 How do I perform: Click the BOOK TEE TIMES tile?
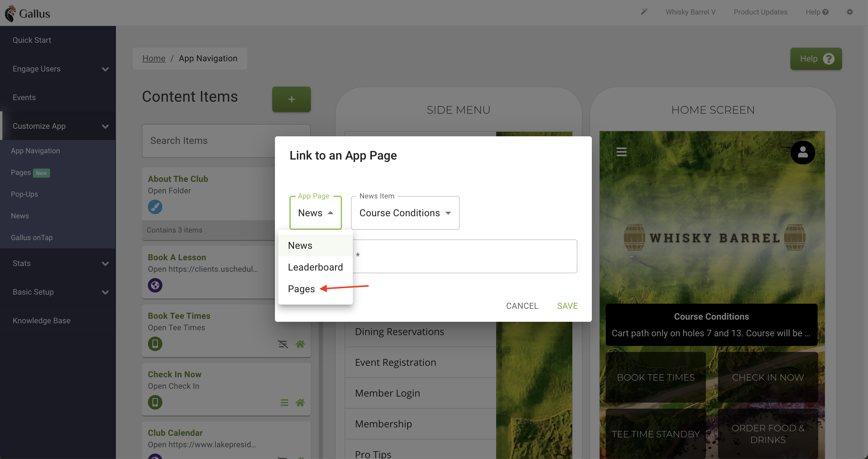coord(656,378)
